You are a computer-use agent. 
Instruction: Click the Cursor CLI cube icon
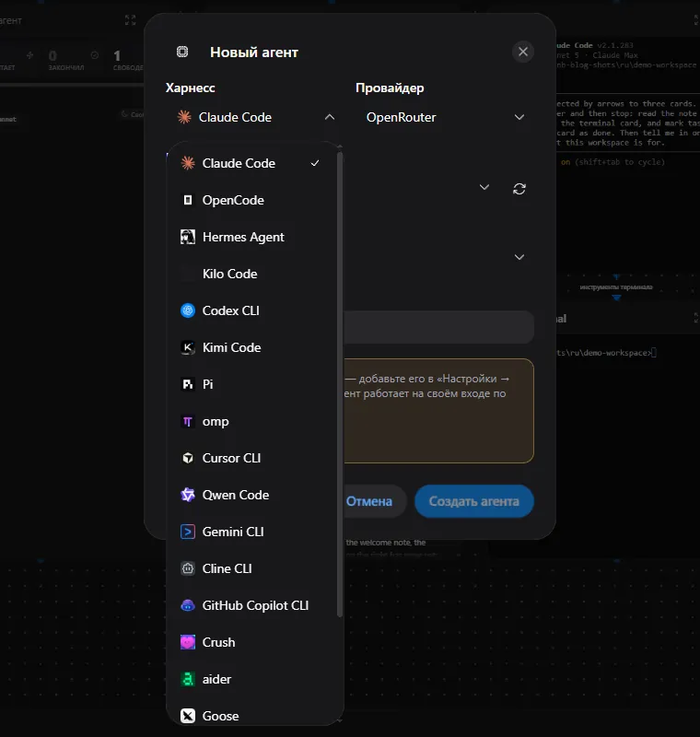188,458
